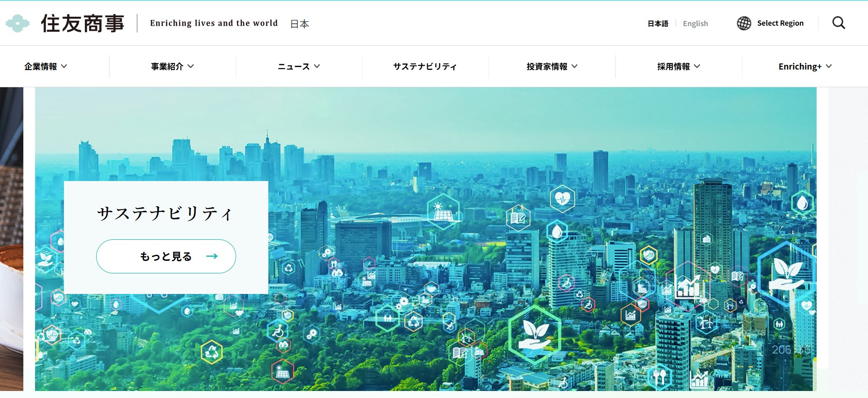Expand chevron beside 事業紹介
Screen dimensions: 868x398
click(x=191, y=66)
